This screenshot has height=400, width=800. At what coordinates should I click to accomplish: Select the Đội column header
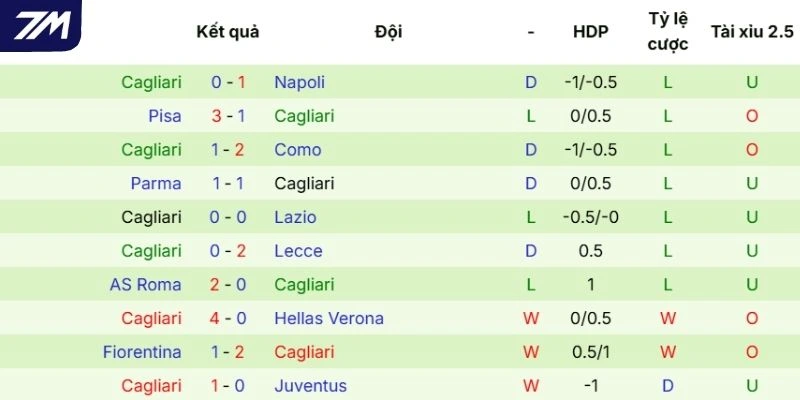pyautogui.click(x=388, y=32)
